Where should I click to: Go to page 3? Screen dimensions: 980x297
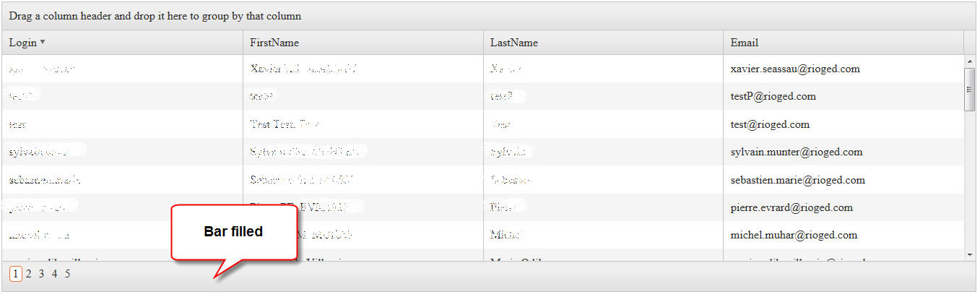click(41, 274)
